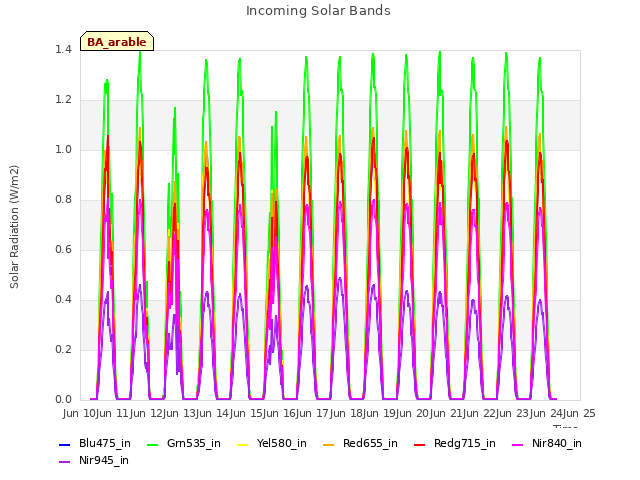Click the 0.6 y-axis tick label
Screen dimensions: 640x480
coord(63,249)
